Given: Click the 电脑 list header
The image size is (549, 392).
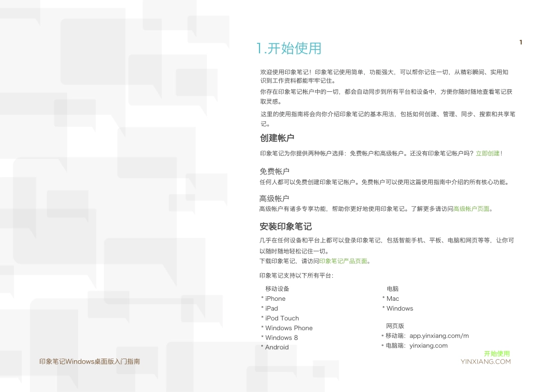Looking at the screenshot, I should click(392, 289).
